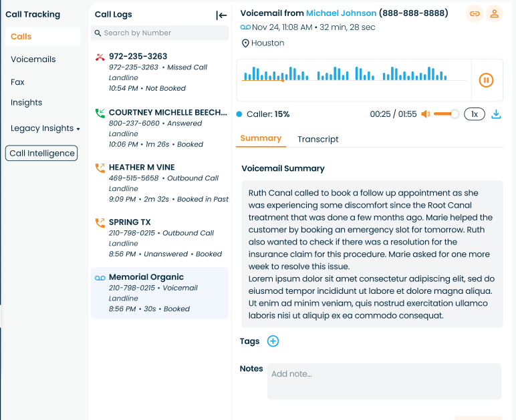
Task: Switch to the Transcript tab
Action: click(x=318, y=139)
